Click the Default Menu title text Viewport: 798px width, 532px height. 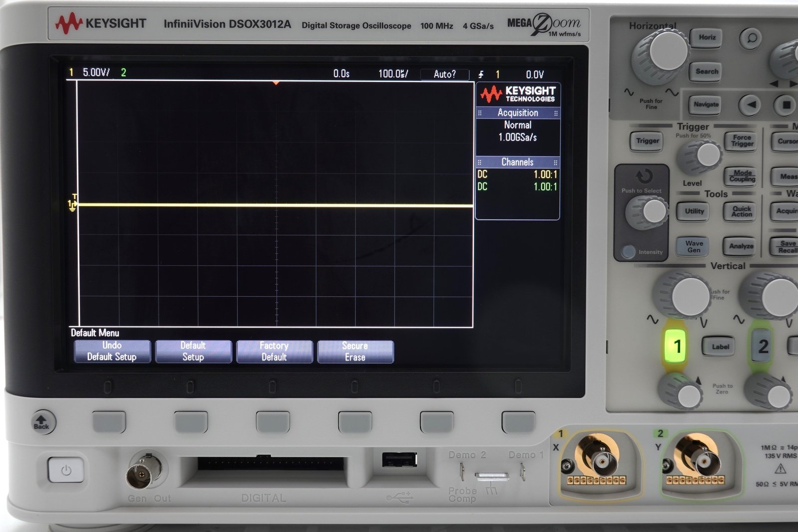point(95,333)
